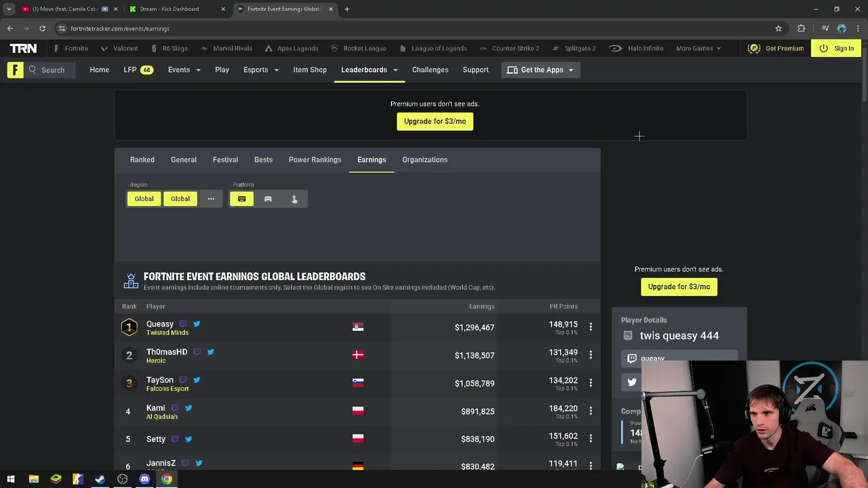
Task: Open LFP page with 68 badge
Action: 138,70
